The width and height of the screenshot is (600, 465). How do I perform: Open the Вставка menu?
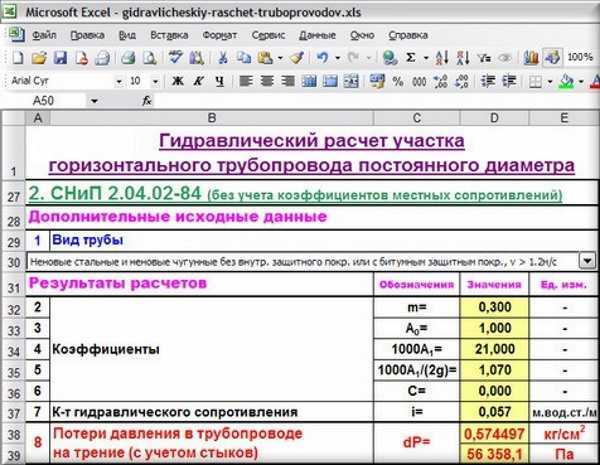[169, 35]
